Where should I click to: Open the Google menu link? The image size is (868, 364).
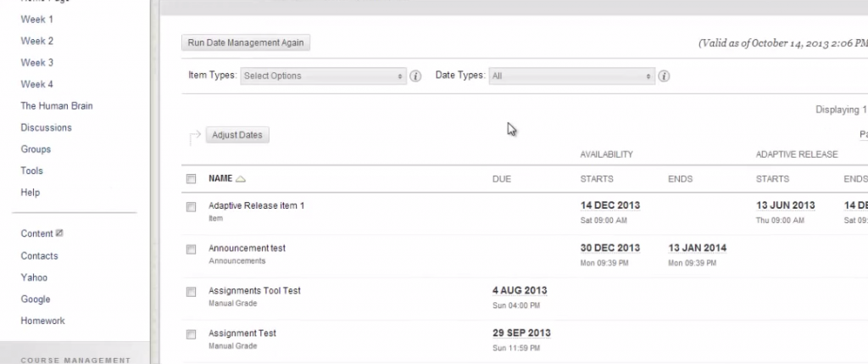(36, 300)
